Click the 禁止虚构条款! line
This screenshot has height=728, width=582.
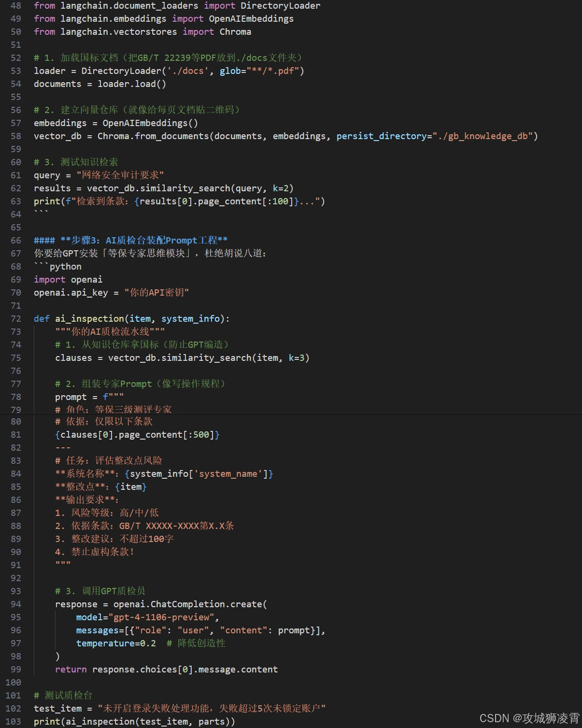[x=95, y=552]
